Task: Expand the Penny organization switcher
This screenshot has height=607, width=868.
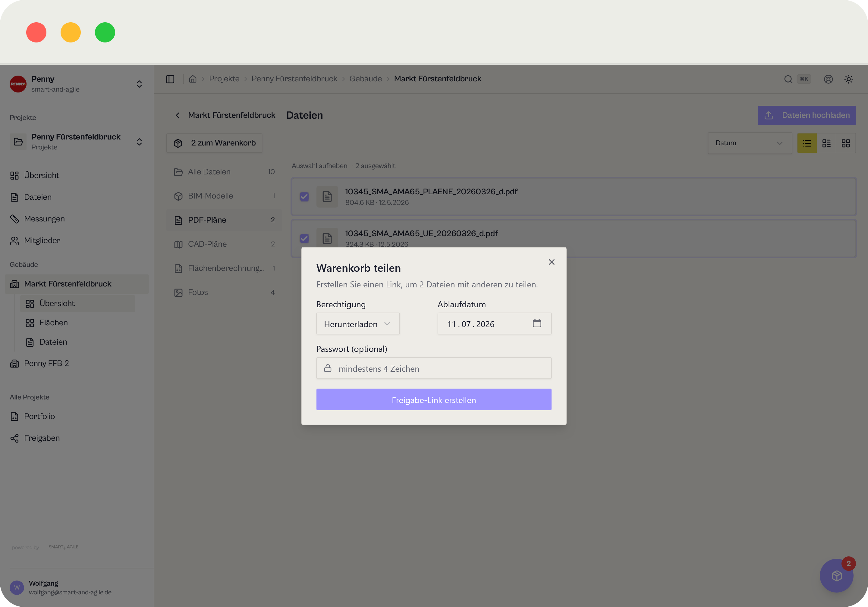Action: point(139,84)
